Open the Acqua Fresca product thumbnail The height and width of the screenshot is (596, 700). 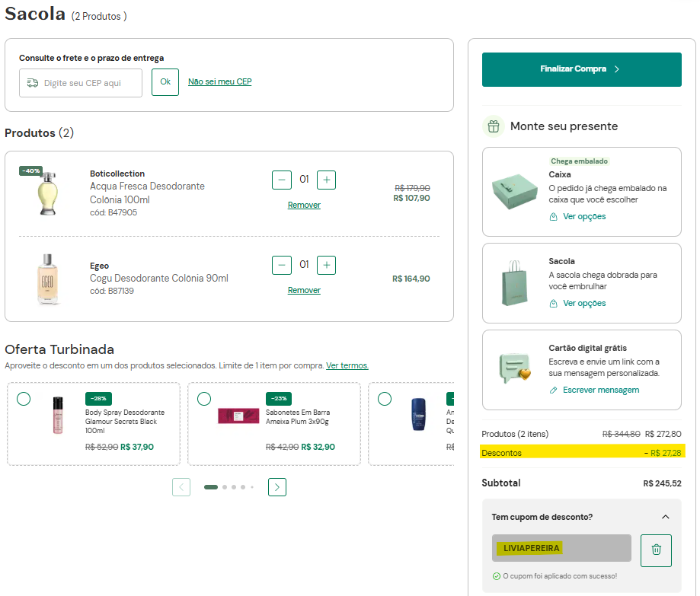[x=48, y=193]
